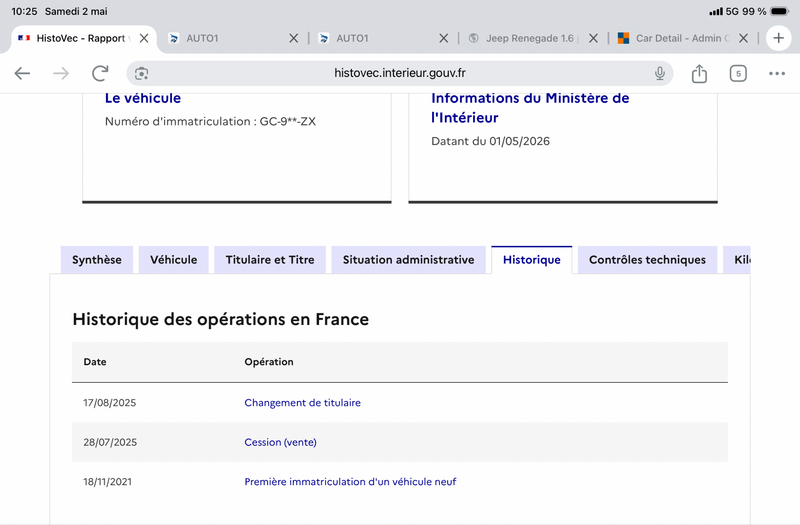
Task: Open the tab switcher showing 5 tabs
Action: pyautogui.click(x=738, y=73)
